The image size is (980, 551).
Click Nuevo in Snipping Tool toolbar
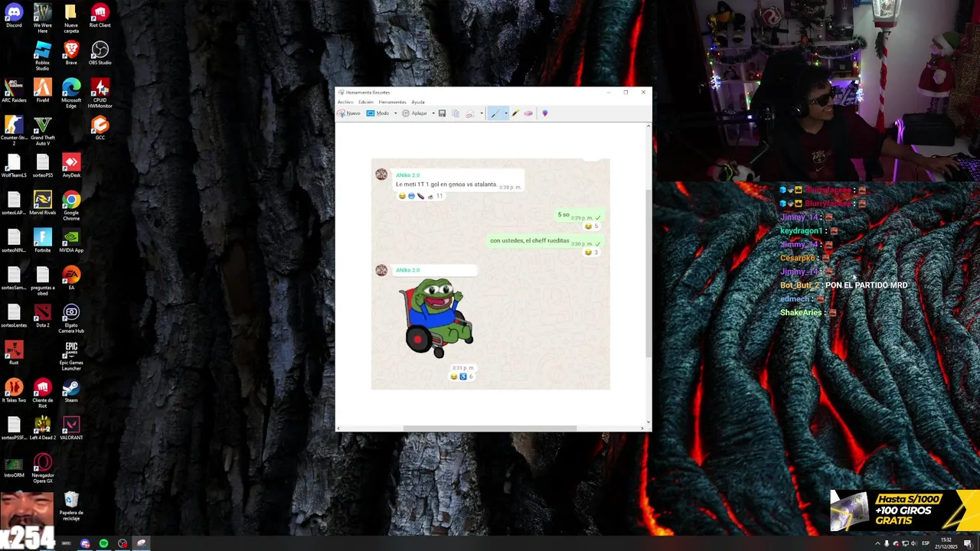point(349,113)
